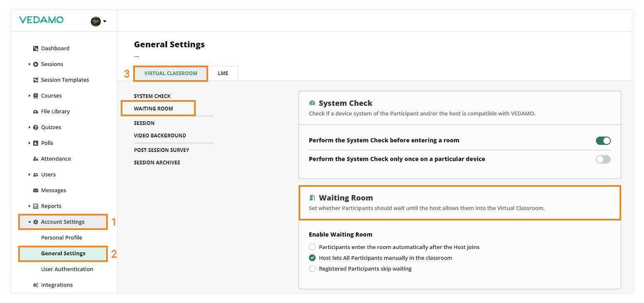
Task: Open Integrations from sidebar
Action: 57,285
